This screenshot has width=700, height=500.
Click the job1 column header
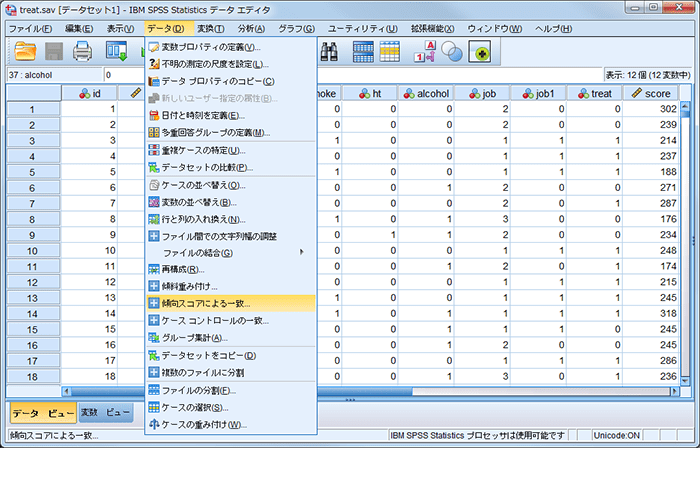click(x=538, y=94)
